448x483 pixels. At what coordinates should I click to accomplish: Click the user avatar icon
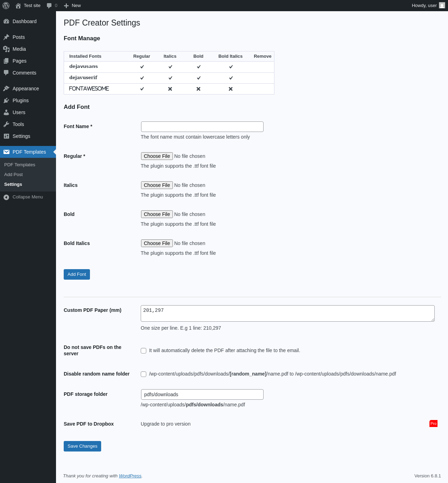pos(442,5)
